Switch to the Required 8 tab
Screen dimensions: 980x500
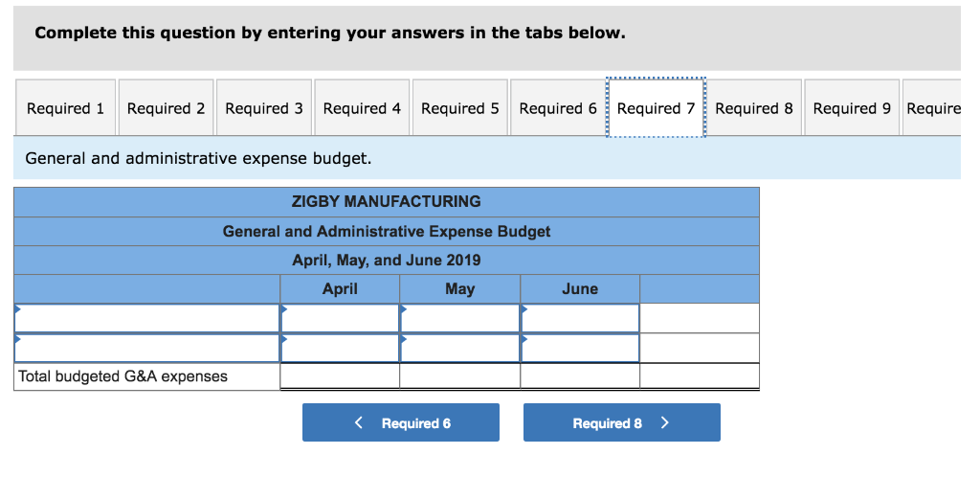pos(754,107)
